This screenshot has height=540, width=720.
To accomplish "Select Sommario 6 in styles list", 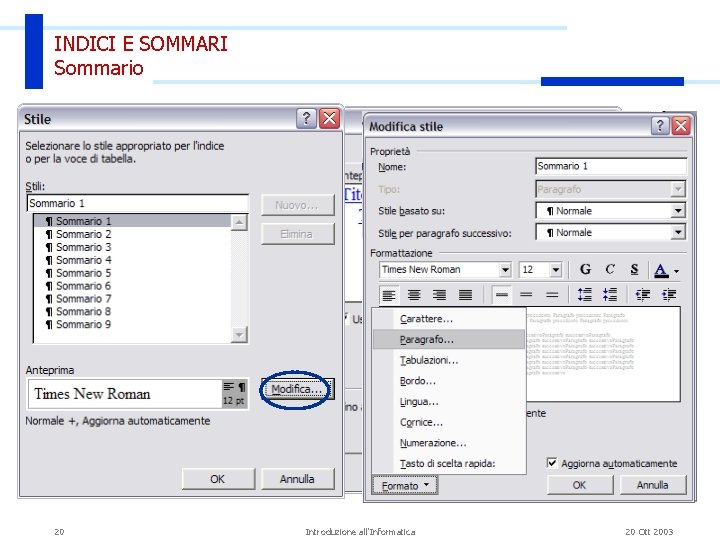I will [132, 286].
